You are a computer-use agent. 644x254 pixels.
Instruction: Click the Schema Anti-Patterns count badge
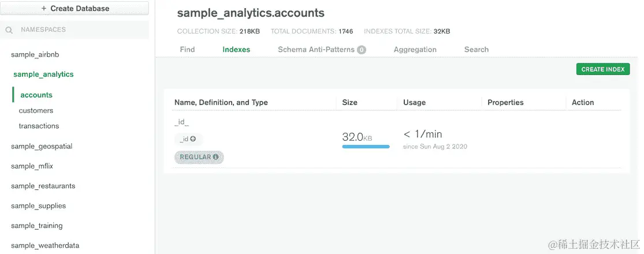362,50
